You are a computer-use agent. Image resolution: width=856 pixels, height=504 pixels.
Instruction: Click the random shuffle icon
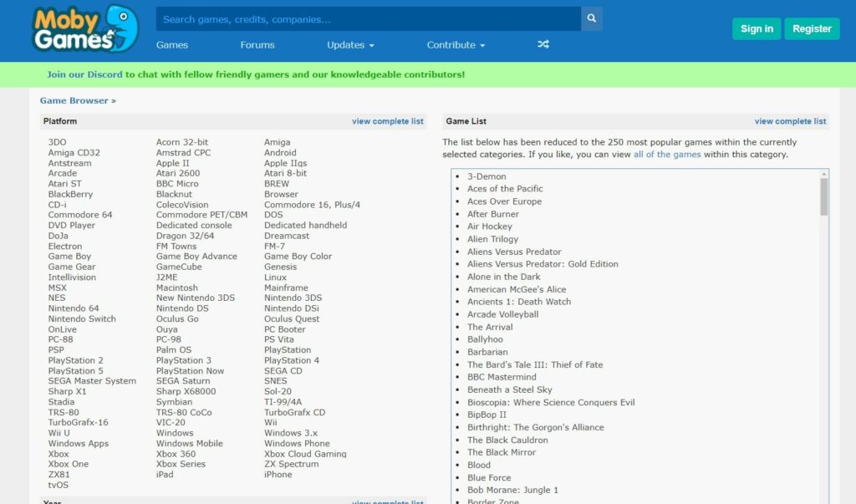(x=543, y=44)
